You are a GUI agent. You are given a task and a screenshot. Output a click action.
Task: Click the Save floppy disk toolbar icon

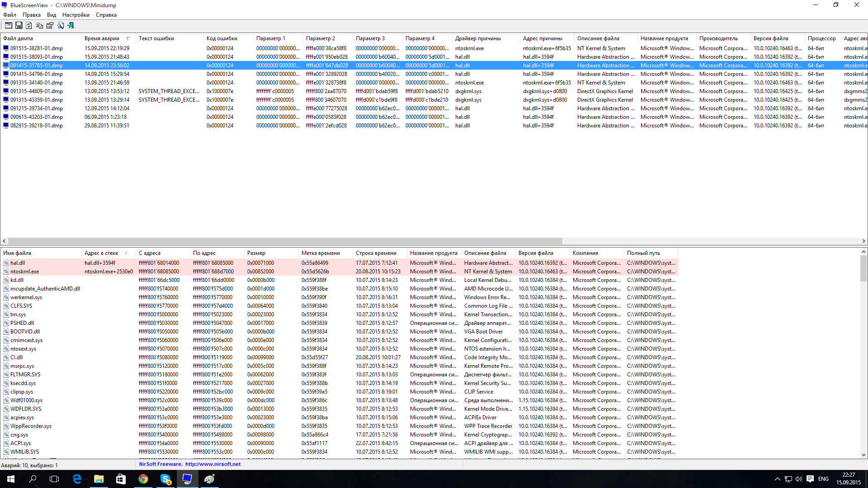click(x=19, y=25)
